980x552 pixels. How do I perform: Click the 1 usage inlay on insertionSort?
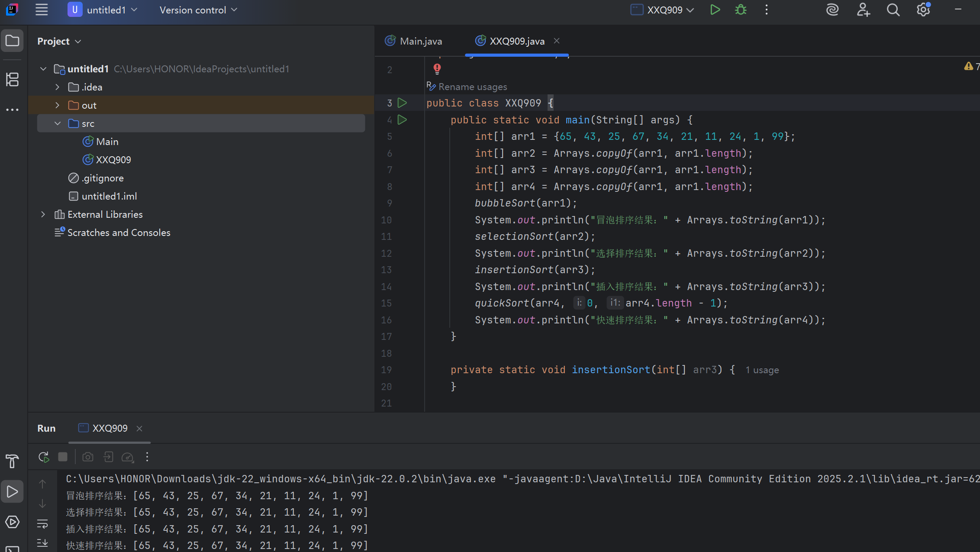(762, 370)
